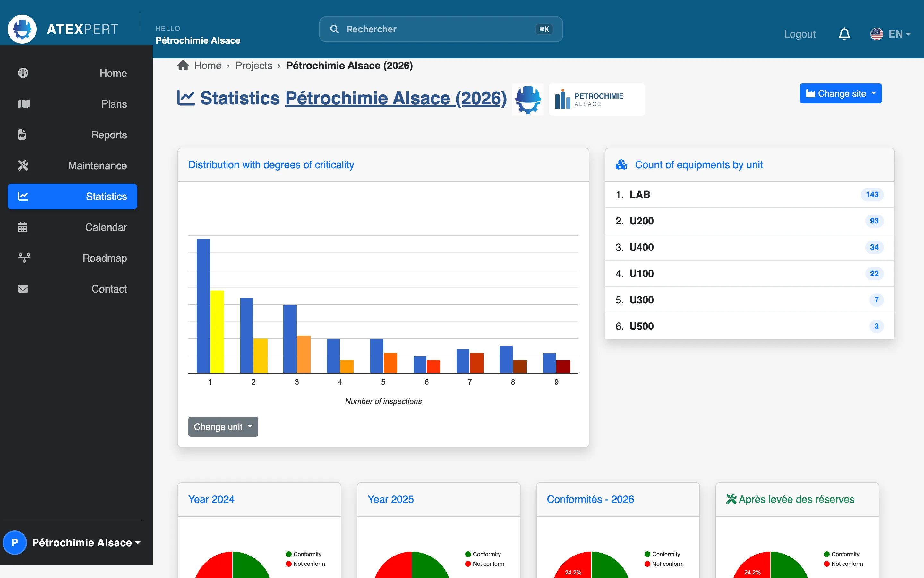
Task: Click Distribution with degrees of criticality heading
Action: pyautogui.click(x=271, y=165)
